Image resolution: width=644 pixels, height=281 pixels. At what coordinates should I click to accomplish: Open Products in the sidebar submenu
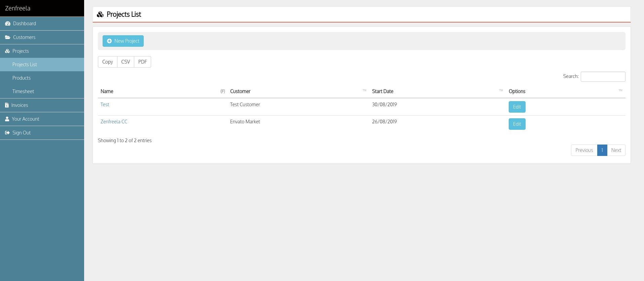[x=22, y=78]
